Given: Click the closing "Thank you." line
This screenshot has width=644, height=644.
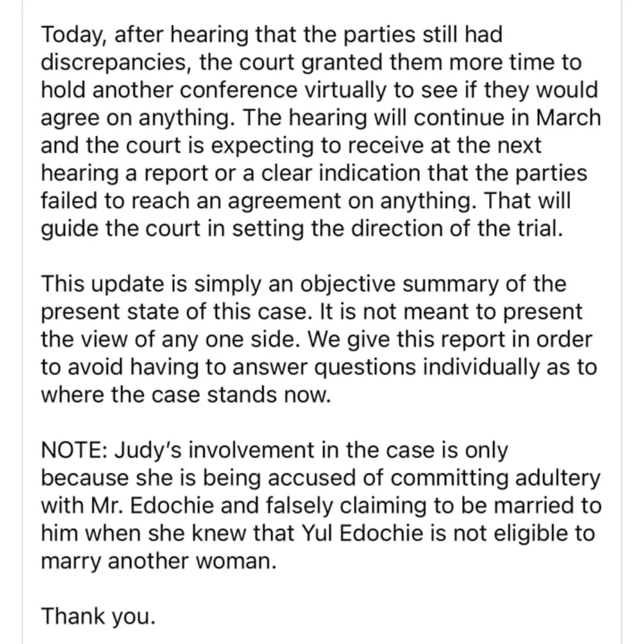Looking at the screenshot, I should pyautogui.click(x=98, y=616).
